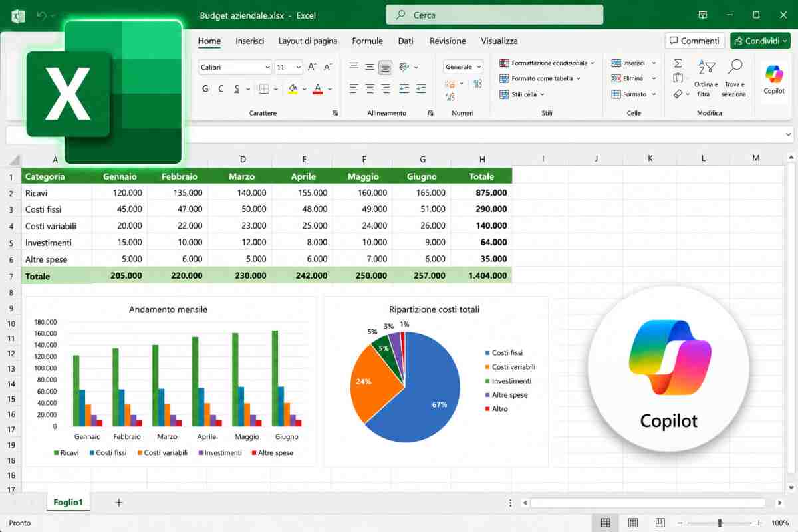Toggle bold G formatting
The height and width of the screenshot is (532, 798).
[205, 88]
